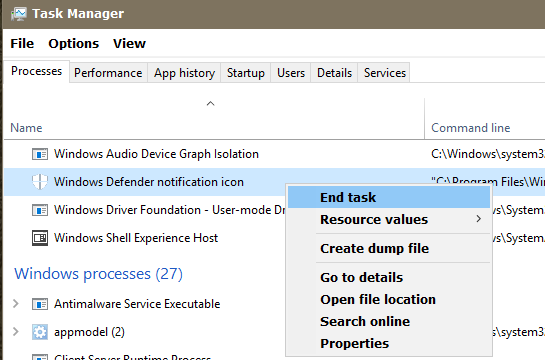Click the Antimalware Service Executable icon
545x360 pixels.
point(40,304)
